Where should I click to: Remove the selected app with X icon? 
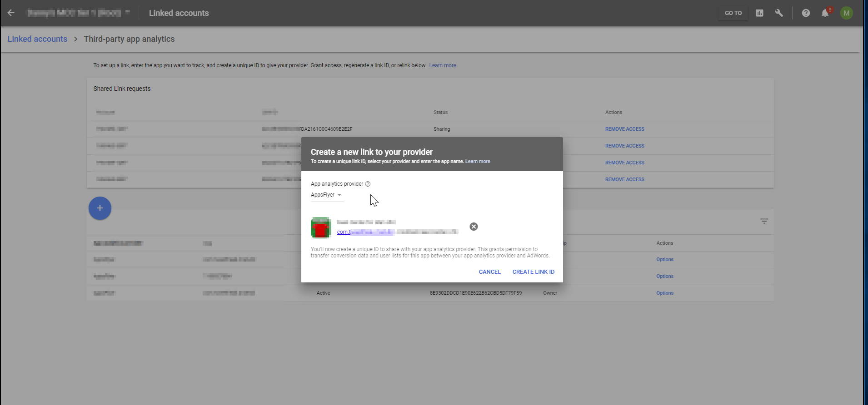pyautogui.click(x=474, y=227)
